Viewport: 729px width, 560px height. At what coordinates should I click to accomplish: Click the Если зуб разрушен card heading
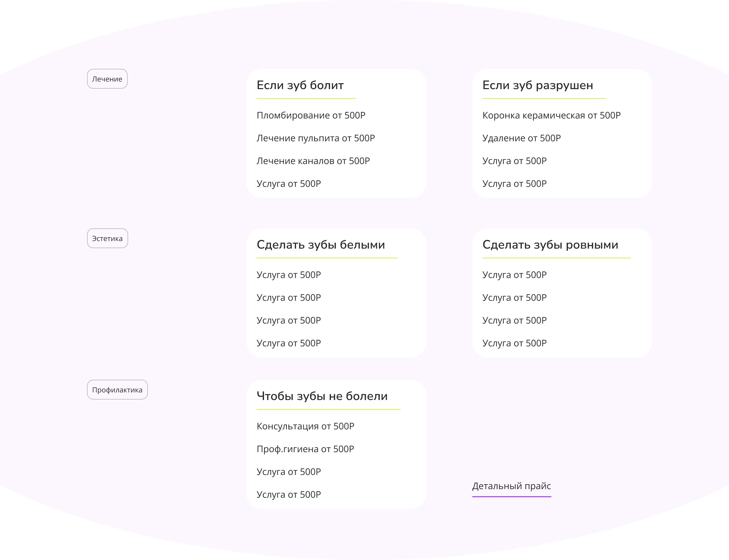click(x=538, y=85)
